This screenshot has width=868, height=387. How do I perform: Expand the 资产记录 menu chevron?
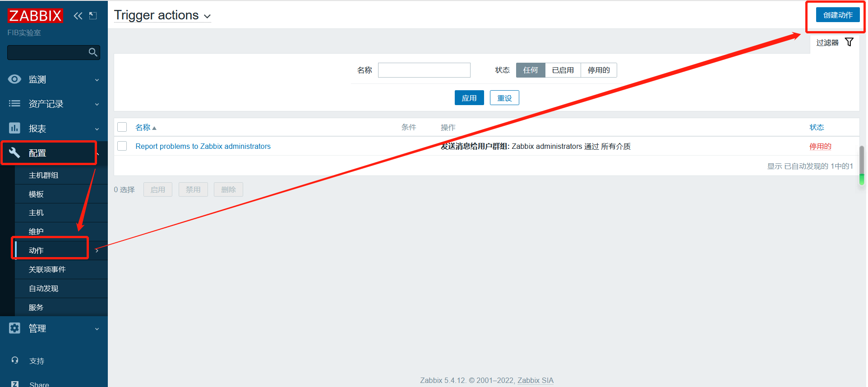point(97,104)
